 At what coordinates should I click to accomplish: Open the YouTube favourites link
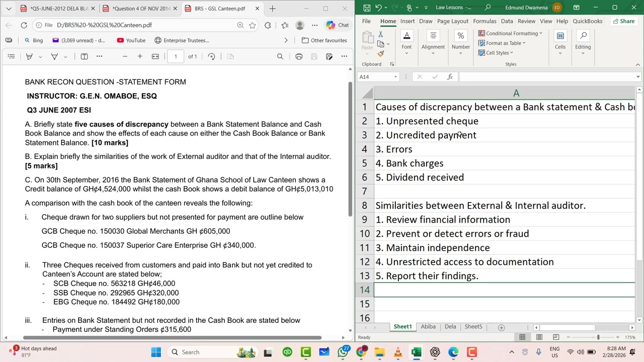[131, 40]
